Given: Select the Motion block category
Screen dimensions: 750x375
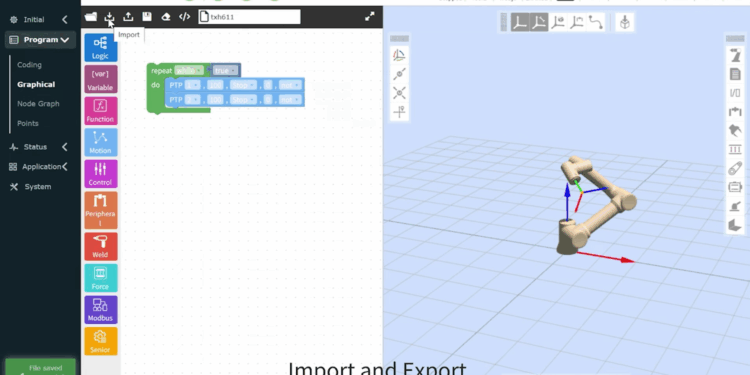Looking at the screenshot, I should [100, 142].
